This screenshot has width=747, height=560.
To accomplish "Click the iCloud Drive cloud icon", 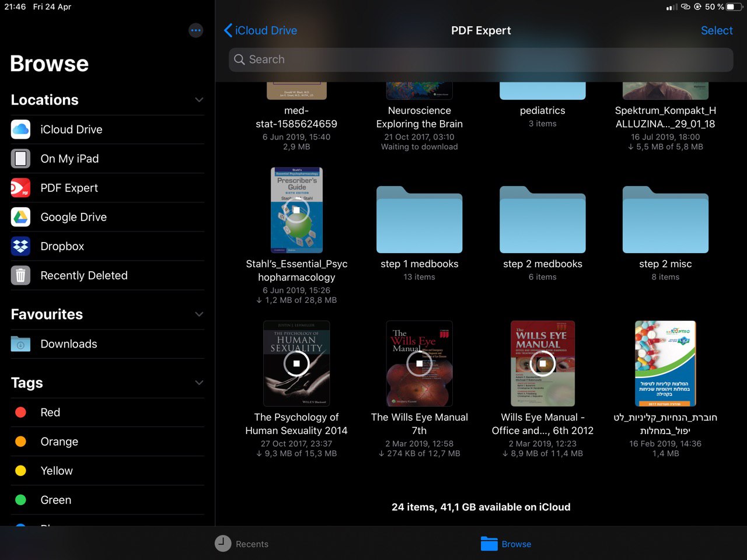I will [x=20, y=129].
